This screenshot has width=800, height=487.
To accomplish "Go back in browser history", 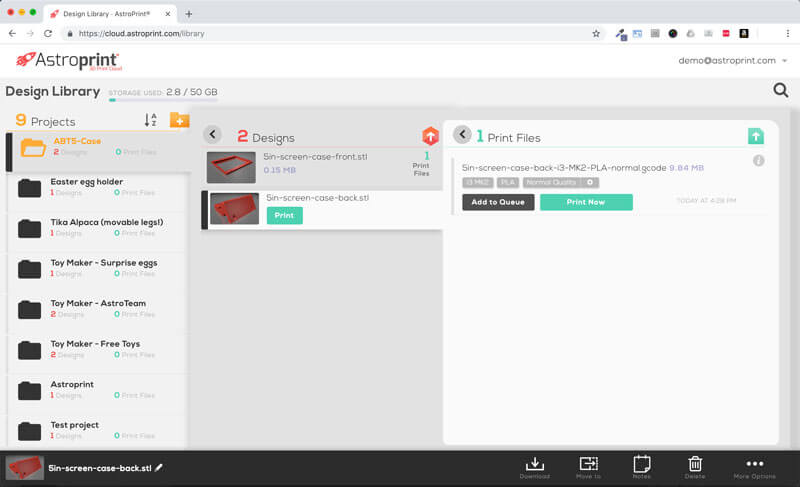I will coord(12,34).
